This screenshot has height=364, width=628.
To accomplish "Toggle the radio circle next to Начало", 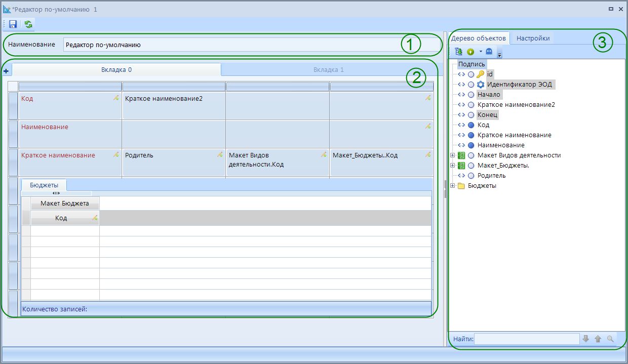I will pos(471,95).
